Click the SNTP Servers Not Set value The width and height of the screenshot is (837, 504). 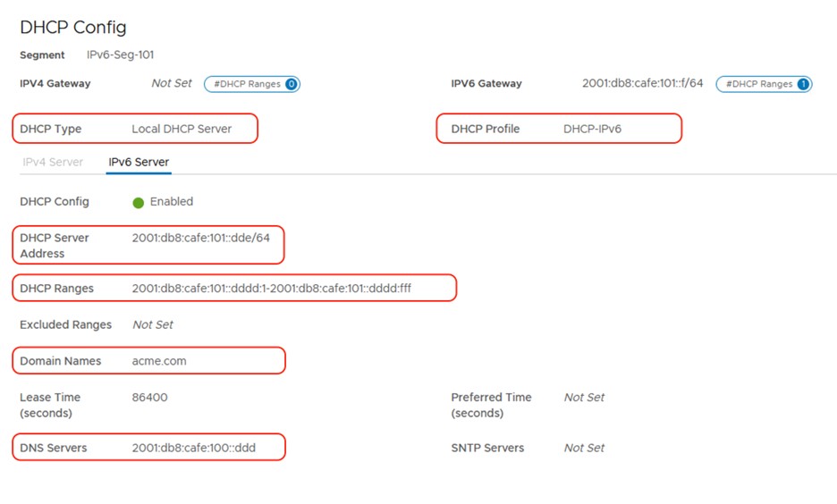584,448
